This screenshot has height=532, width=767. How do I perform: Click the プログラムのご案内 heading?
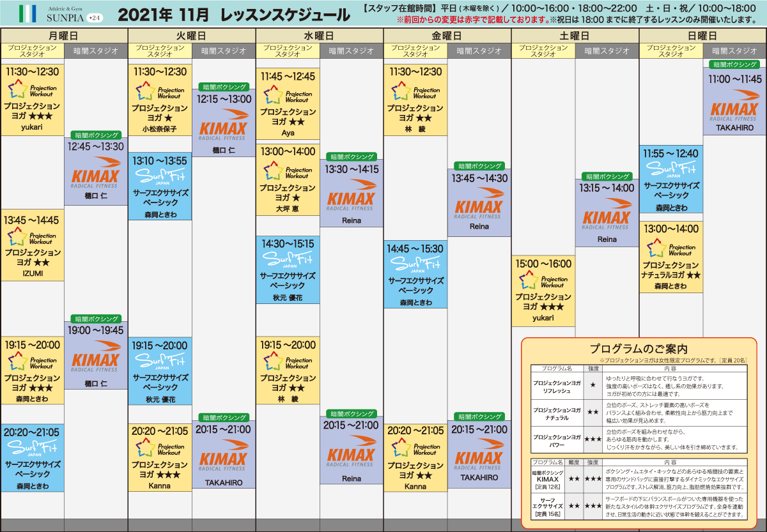[638, 349]
